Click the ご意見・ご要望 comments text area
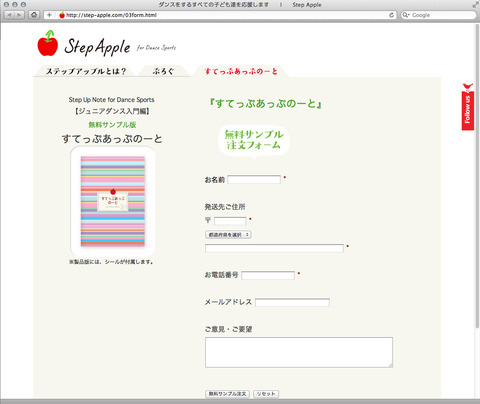Viewport: 480px width, 404px height. (299, 352)
